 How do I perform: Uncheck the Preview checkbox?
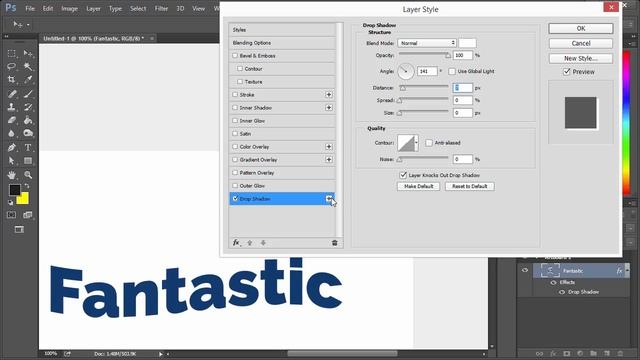point(567,72)
